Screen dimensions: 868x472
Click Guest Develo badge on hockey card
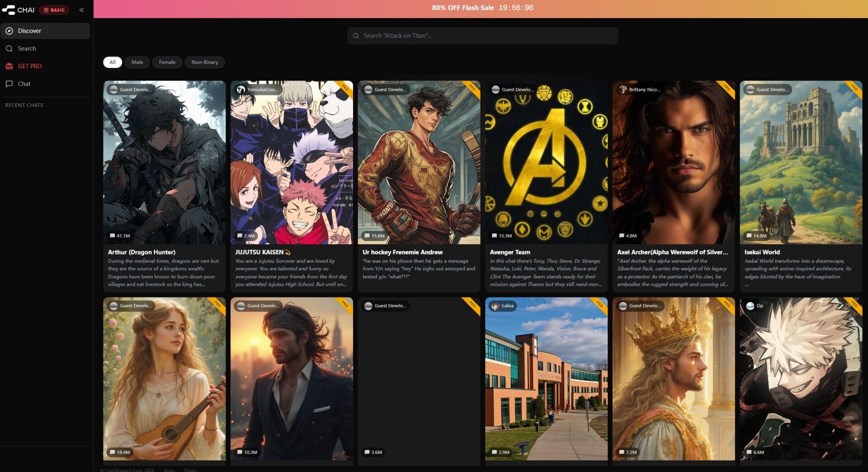(386, 90)
